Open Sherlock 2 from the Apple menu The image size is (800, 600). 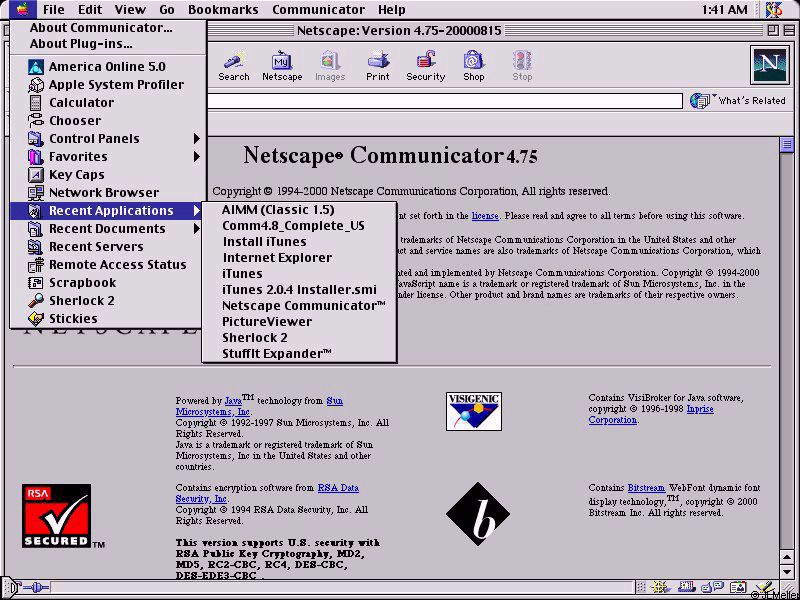108,301
